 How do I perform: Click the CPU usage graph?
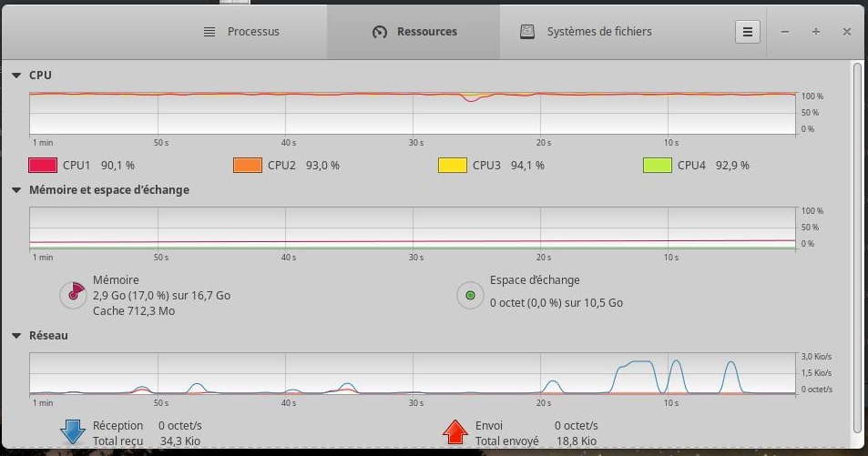pyautogui.click(x=413, y=114)
